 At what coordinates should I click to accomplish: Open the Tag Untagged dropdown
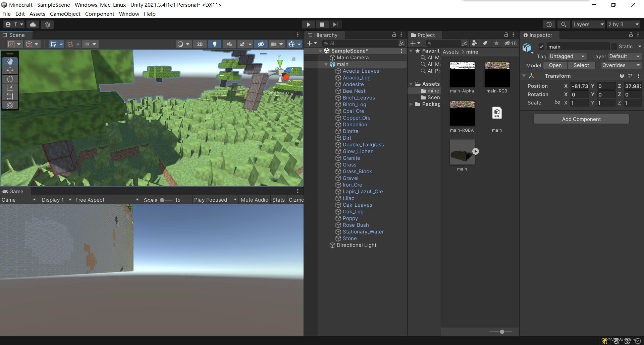(567, 56)
